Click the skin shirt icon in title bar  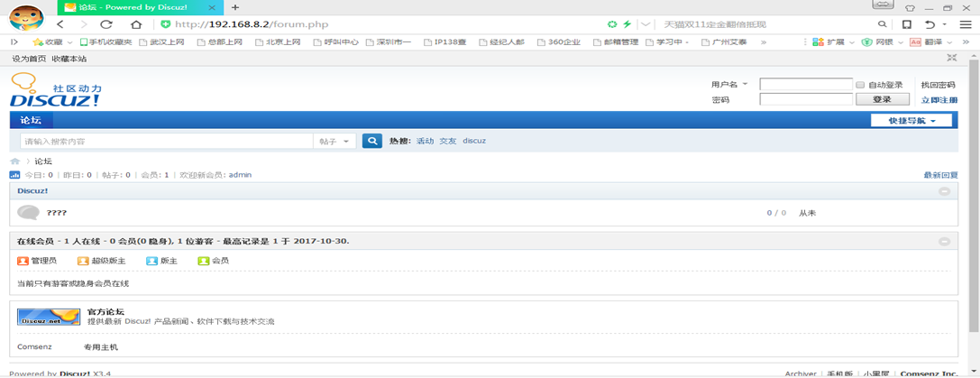coord(910,7)
